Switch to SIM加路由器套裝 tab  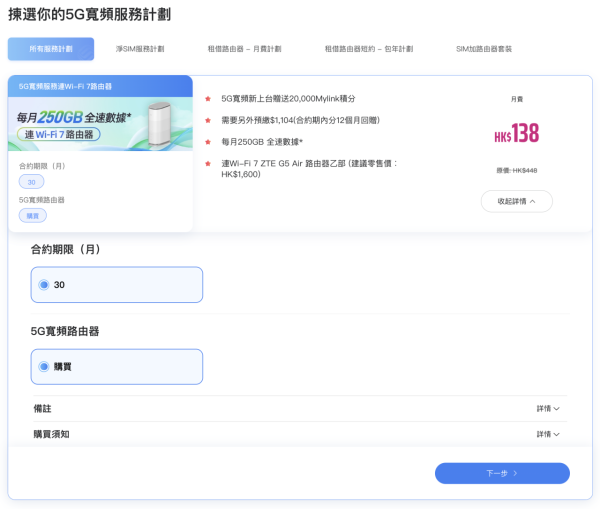(484, 49)
